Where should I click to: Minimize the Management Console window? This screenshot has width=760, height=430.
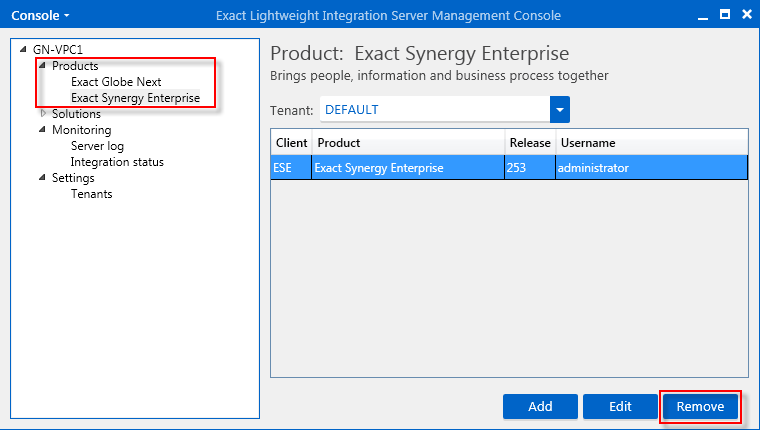point(703,16)
